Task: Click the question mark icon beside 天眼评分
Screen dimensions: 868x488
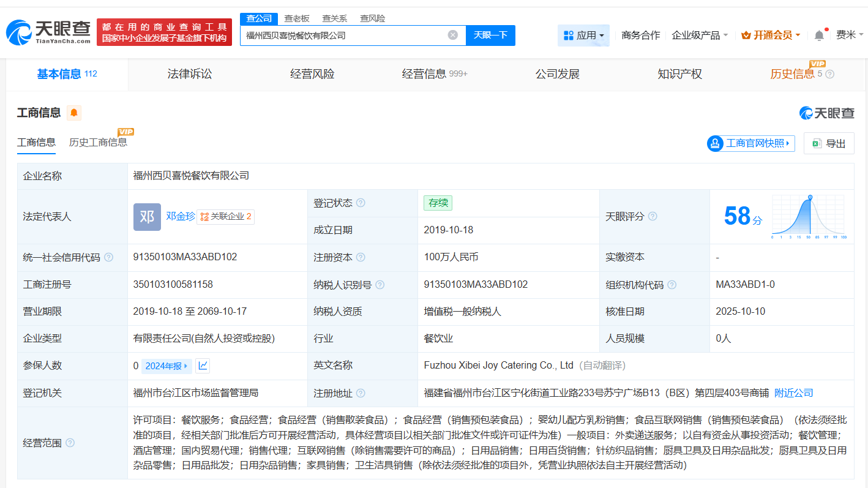Action: [x=653, y=216]
